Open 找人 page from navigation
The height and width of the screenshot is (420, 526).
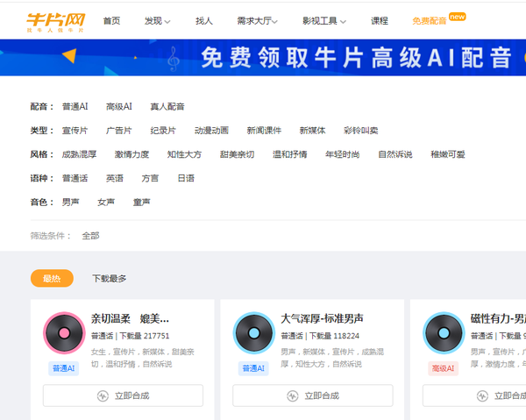tap(204, 21)
